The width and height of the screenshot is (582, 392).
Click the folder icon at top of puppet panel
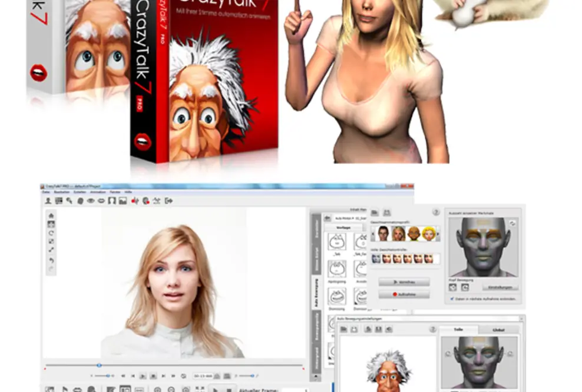click(x=375, y=212)
